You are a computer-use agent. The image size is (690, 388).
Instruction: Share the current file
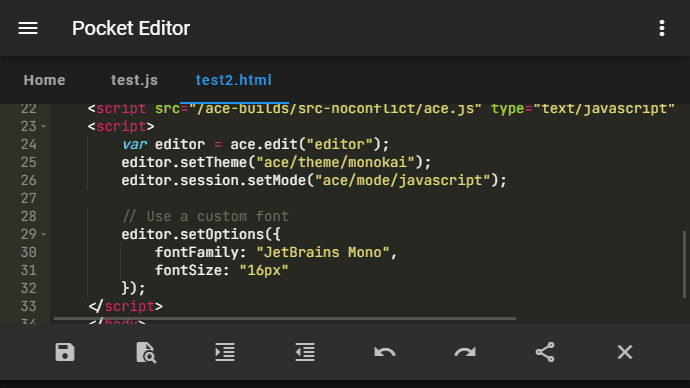tap(545, 352)
